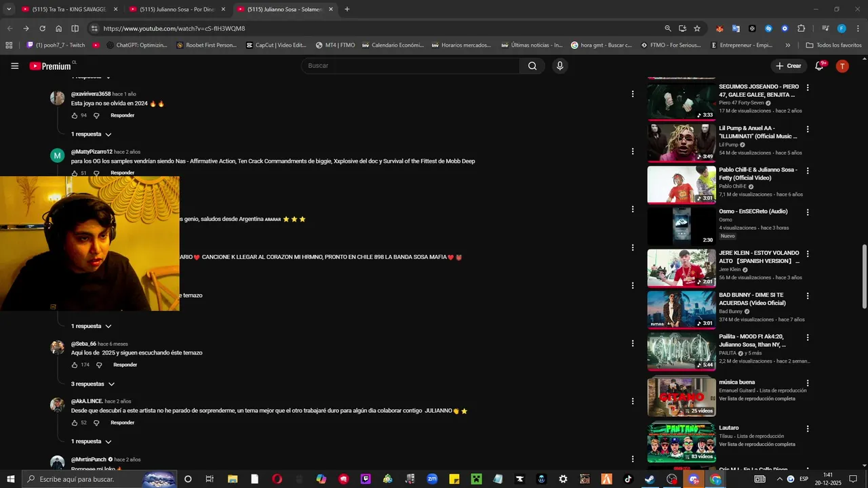Screen dimensions: 868x488
Task: Open media controls icon in Chrome toolbar
Action: 825,28
